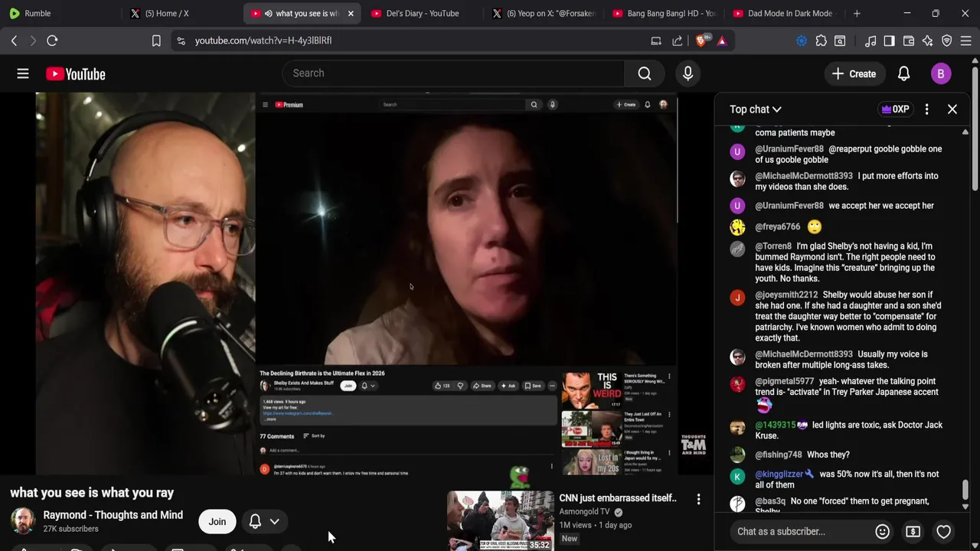This screenshot has width=980, height=551.
Task: Open Brave Rewards triangle icon
Action: pyautogui.click(x=722, y=41)
